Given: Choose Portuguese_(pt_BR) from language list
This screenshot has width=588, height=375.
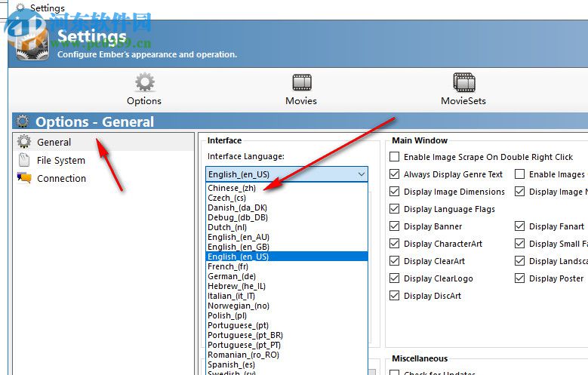Looking at the screenshot, I should (x=287, y=335).
